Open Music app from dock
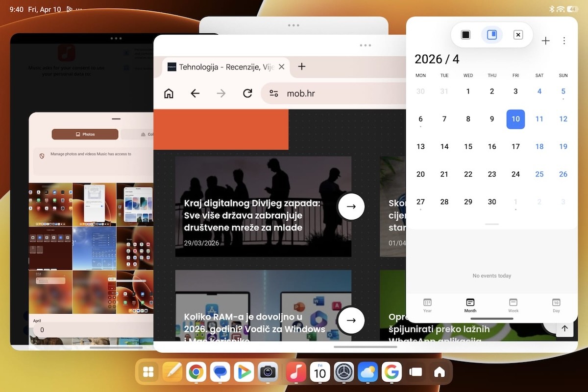 295,372
